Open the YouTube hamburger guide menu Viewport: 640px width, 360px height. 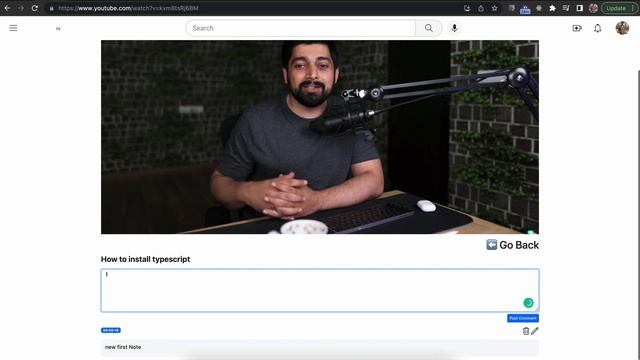[13, 28]
